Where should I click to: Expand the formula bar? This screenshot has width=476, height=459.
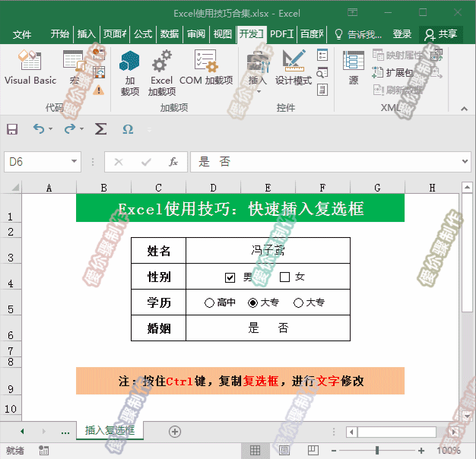tap(465, 161)
